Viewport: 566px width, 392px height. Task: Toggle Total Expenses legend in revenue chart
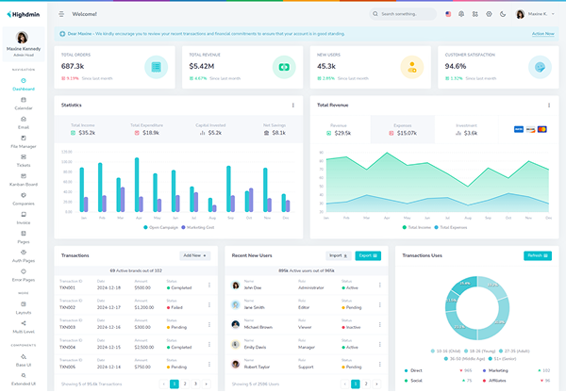(451, 227)
